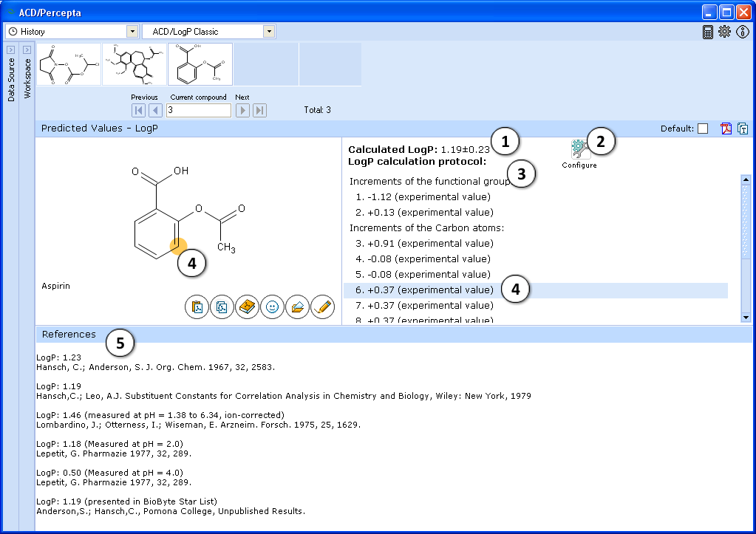Jump to the first compound

coord(138,110)
